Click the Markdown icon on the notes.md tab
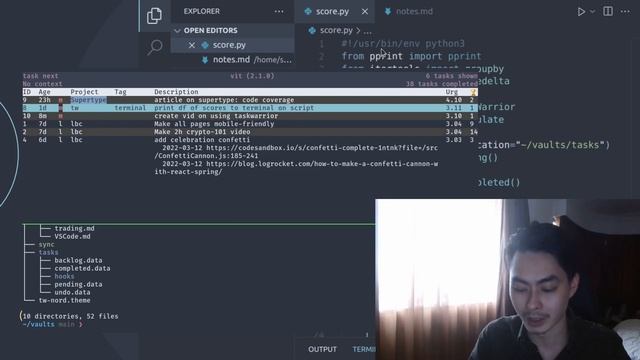The height and width of the screenshot is (360, 640). click(388, 11)
